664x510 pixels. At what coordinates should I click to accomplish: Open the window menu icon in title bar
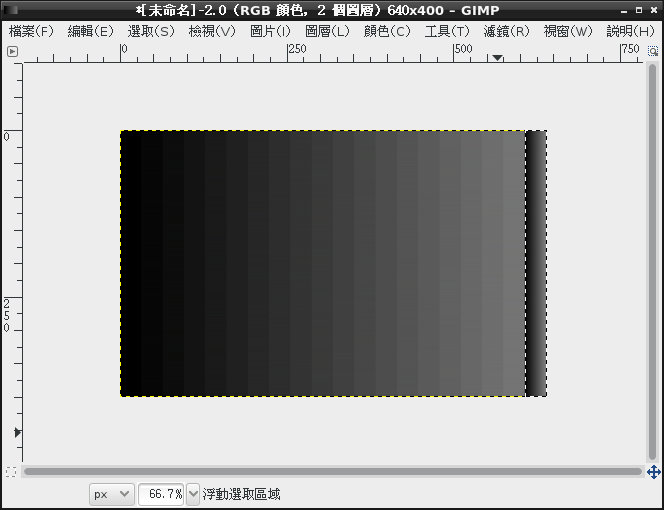click(x=10, y=10)
